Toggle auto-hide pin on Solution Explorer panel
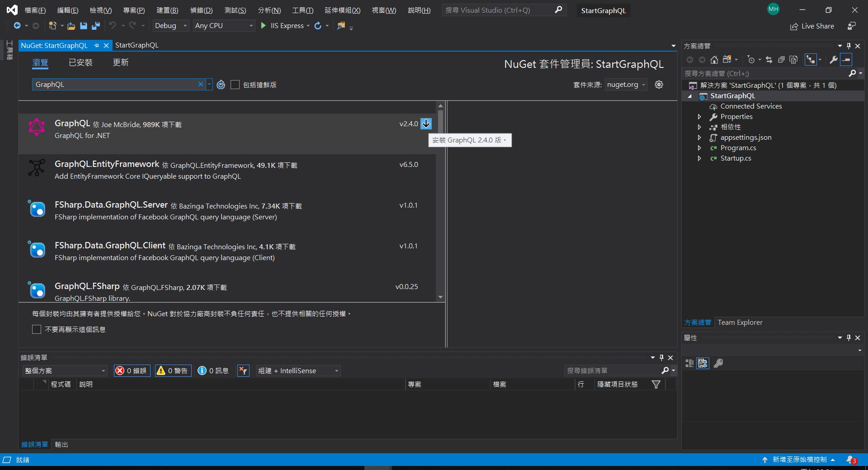 coord(849,46)
